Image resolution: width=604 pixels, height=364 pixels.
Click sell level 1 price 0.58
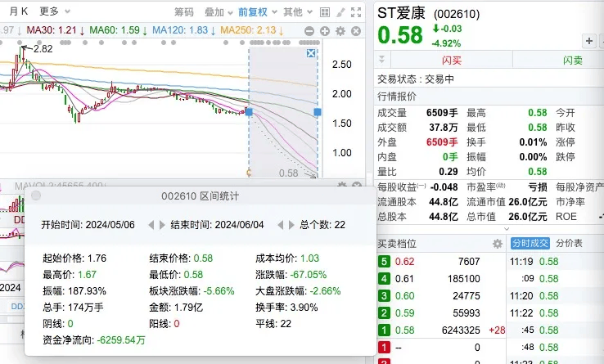coord(404,330)
